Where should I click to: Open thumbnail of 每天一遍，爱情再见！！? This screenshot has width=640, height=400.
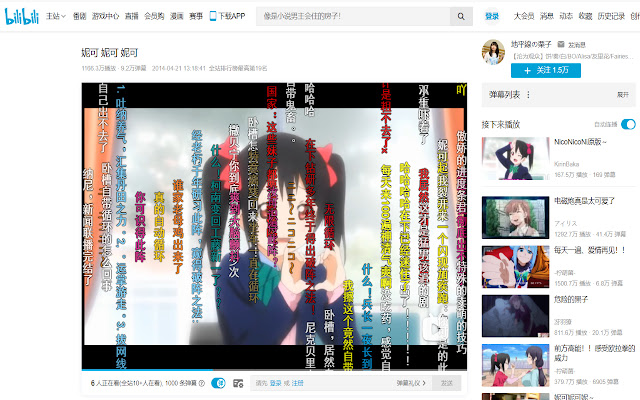(x=516, y=267)
